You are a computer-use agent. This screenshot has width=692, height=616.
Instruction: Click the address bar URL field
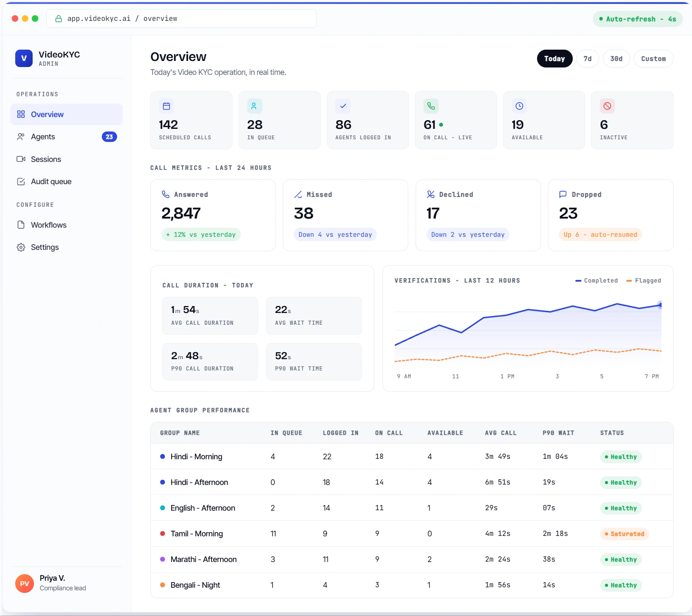(x=181, y=19)
